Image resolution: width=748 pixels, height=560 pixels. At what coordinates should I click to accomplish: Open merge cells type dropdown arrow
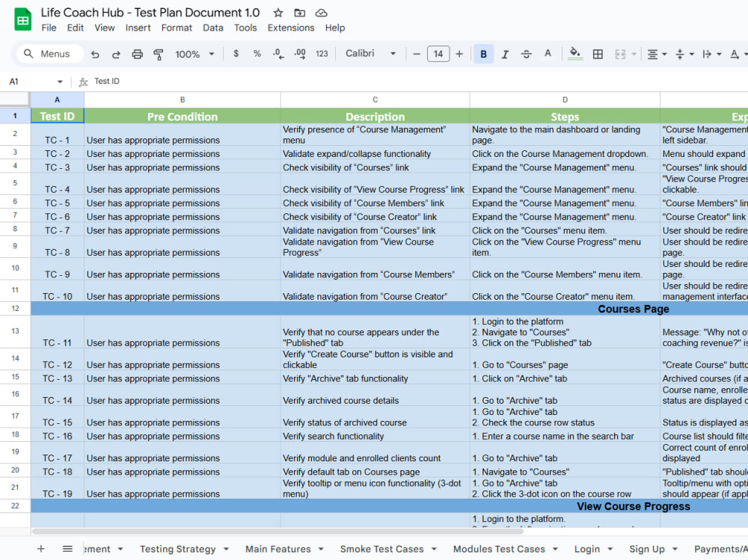(x=634, y=55)
